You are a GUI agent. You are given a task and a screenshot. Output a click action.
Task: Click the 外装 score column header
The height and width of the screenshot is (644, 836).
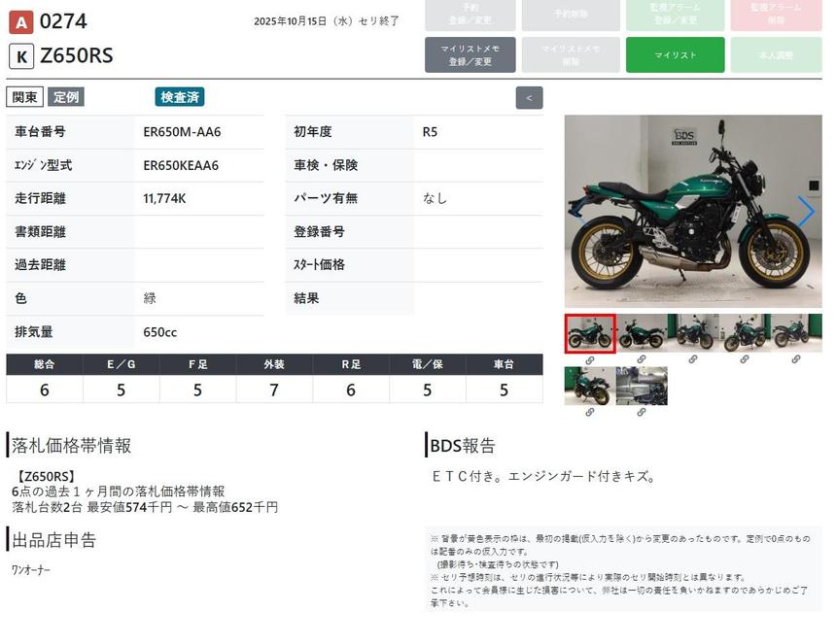click(x=274, y=364)
